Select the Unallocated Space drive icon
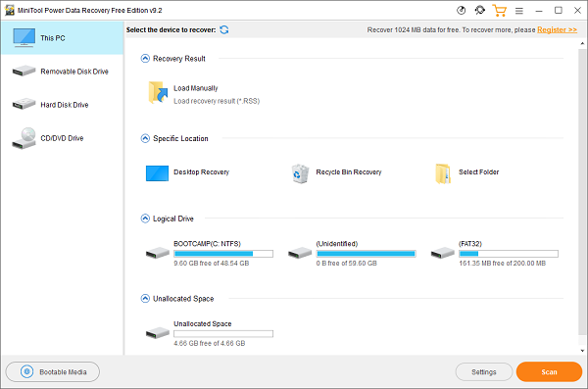The width and height of the screenshot is (588, 389). tap(158, 332)
